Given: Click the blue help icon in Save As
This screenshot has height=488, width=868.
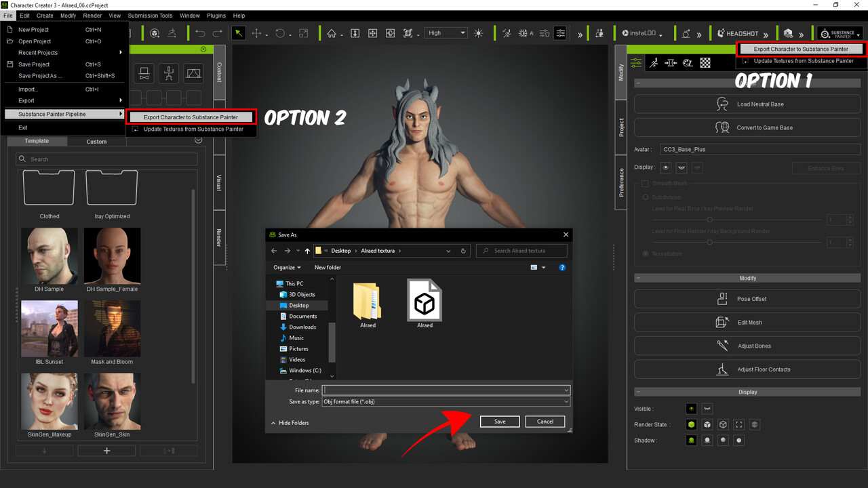Looking at the screenshot, I should pos(562,268).
